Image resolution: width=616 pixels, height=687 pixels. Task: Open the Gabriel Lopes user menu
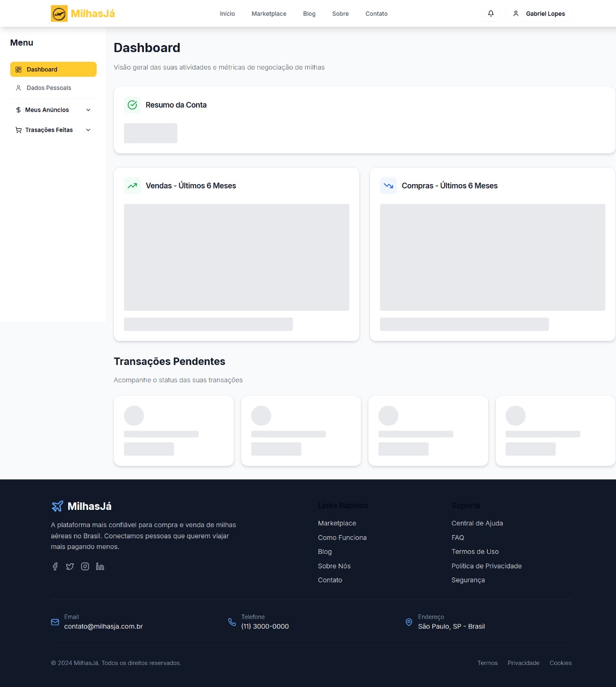point(539,14)
